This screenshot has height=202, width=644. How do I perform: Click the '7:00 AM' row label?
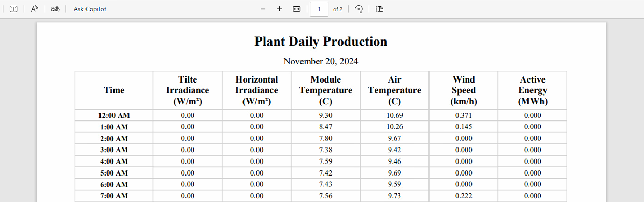[114, 196]
